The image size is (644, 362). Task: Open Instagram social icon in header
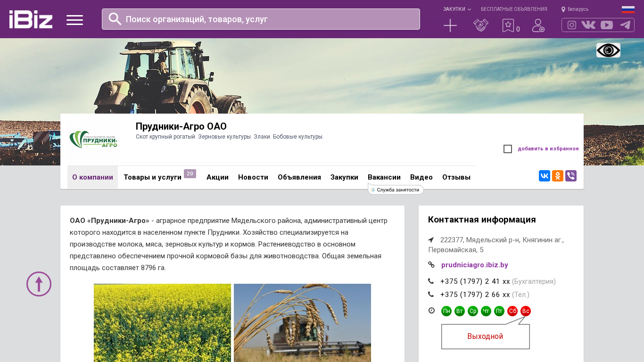(x=572, y=25)
